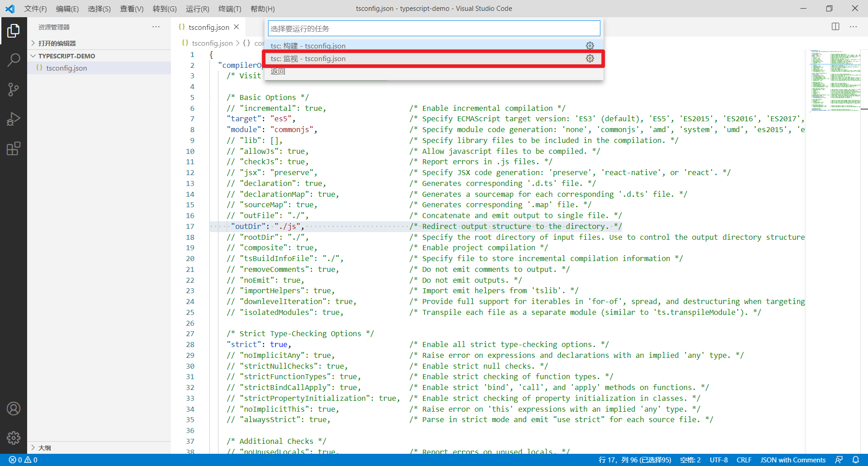Open the 文件(F) menu

click(x=35, y=9)
